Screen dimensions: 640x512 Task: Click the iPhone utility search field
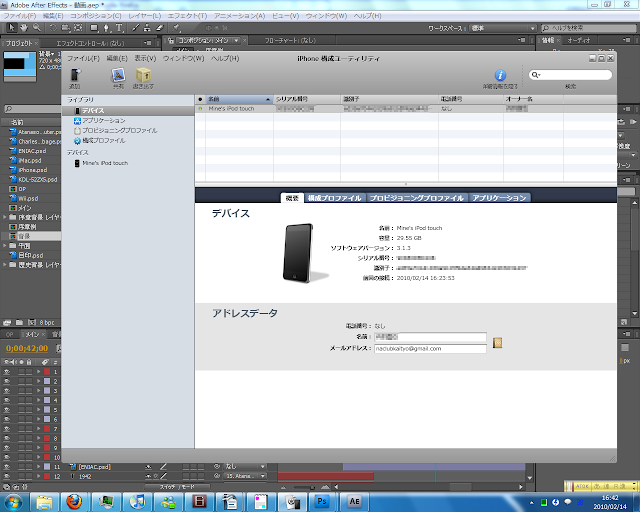570,75
